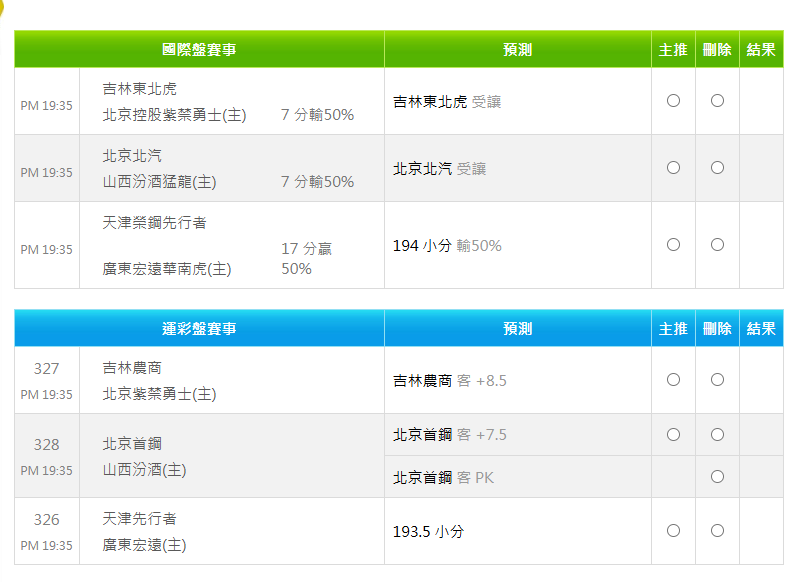This screenshot has height=582, width=794.
Task: Select 刪除 radio for 吉林農商 客 +8.5
Action: tap(717, 380)
